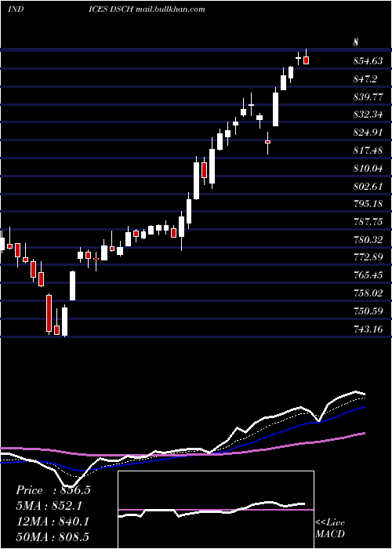This screenshot has width=392, height=549.
Task: Click the IND title text
Action: [x=16, y=9]
